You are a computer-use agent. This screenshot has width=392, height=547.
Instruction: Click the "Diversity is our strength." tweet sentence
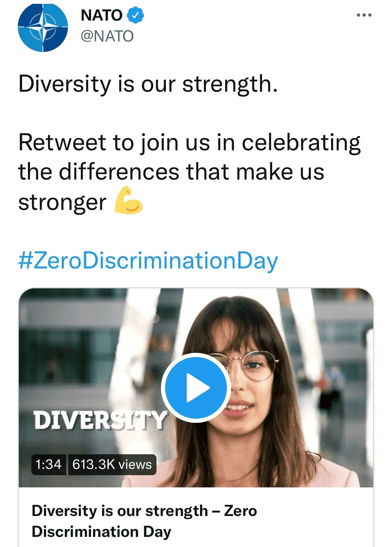click(x=148, y=84)
